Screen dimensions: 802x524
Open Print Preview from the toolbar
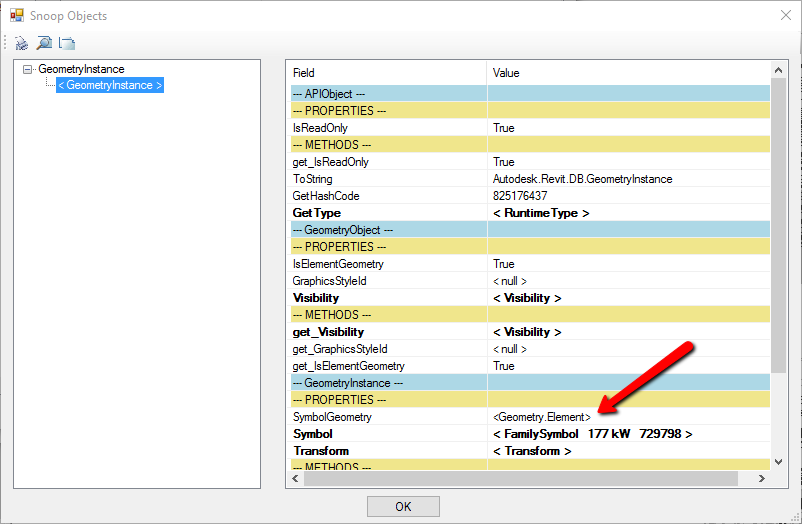coord(44,43)
